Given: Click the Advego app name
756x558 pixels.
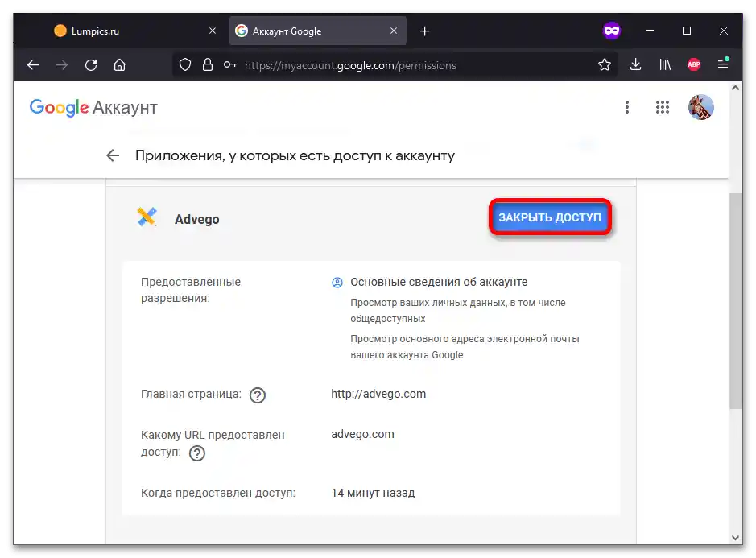Looking at the screenshot, I should 196,220.
